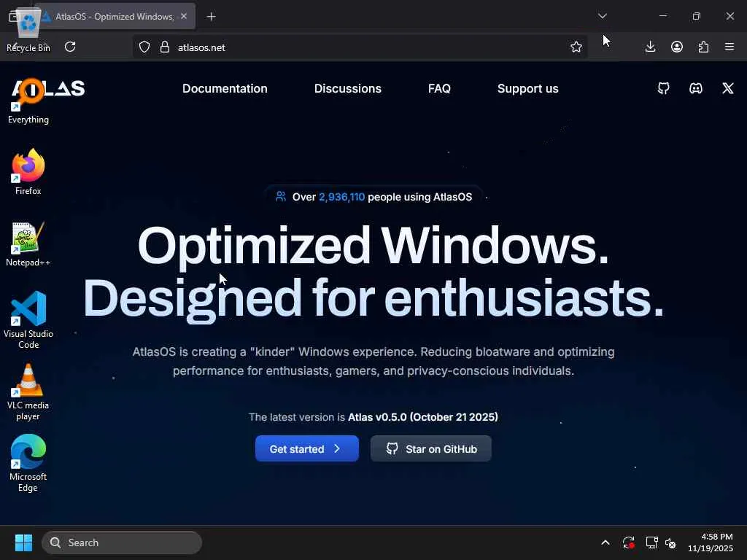Launch the Everything search shortcut

coord(28,101)
